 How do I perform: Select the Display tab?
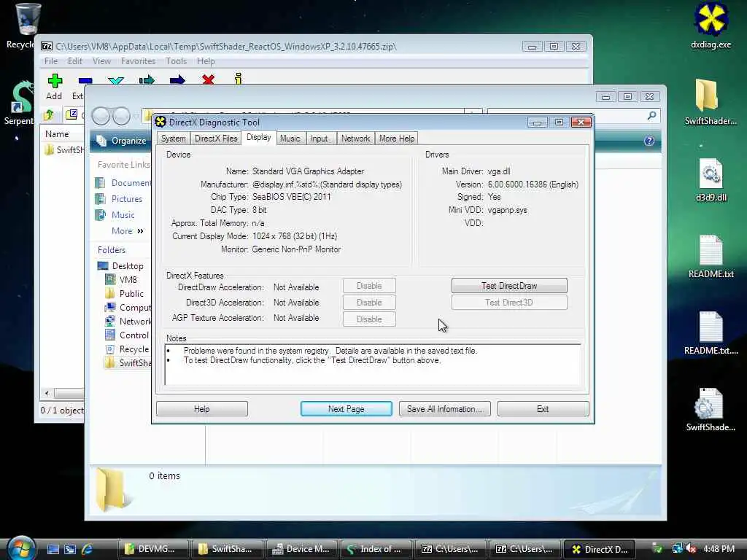[259, 138]
